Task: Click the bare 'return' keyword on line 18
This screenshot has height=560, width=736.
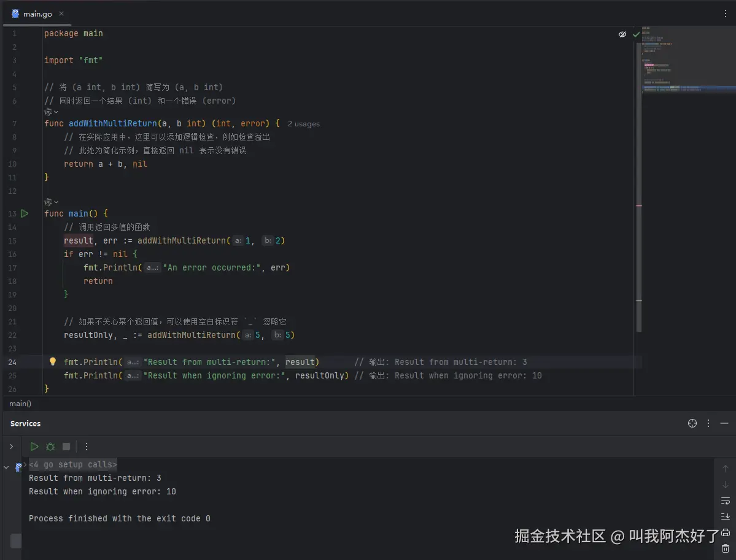Action: (98, 281)
